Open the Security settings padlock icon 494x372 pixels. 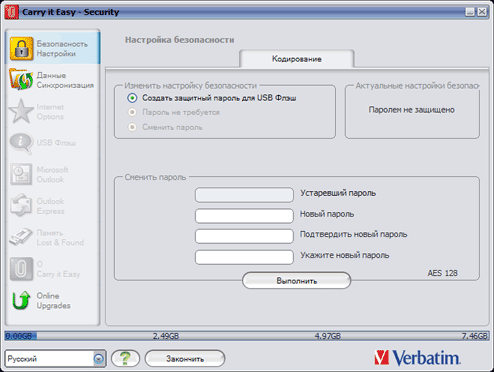click(21, 49)
